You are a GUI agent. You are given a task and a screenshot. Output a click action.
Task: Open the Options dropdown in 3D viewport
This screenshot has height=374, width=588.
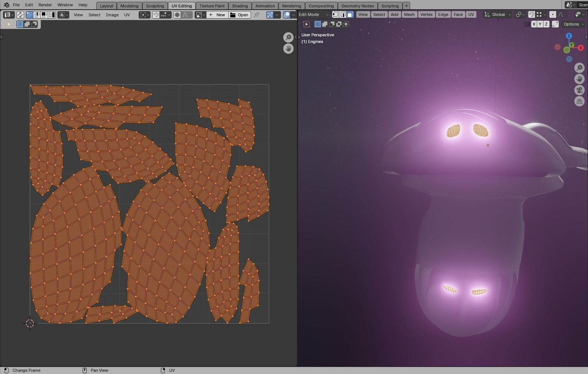pyautogui.click(x=573, y=24)
